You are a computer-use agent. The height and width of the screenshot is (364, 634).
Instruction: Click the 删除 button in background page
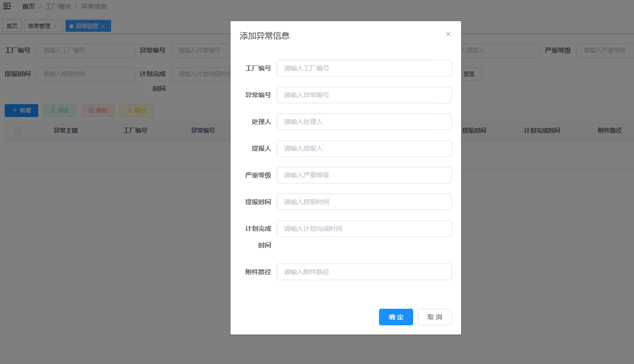[x=98, y=111]
